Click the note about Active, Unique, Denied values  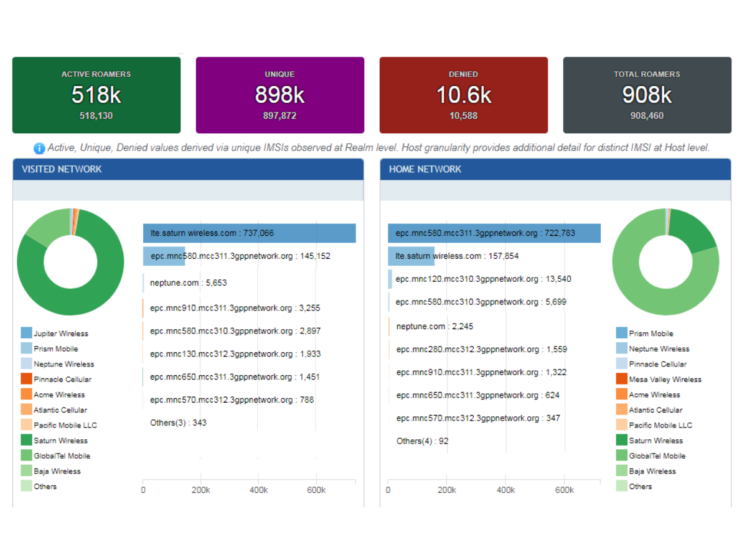click(x=378, y=148)
